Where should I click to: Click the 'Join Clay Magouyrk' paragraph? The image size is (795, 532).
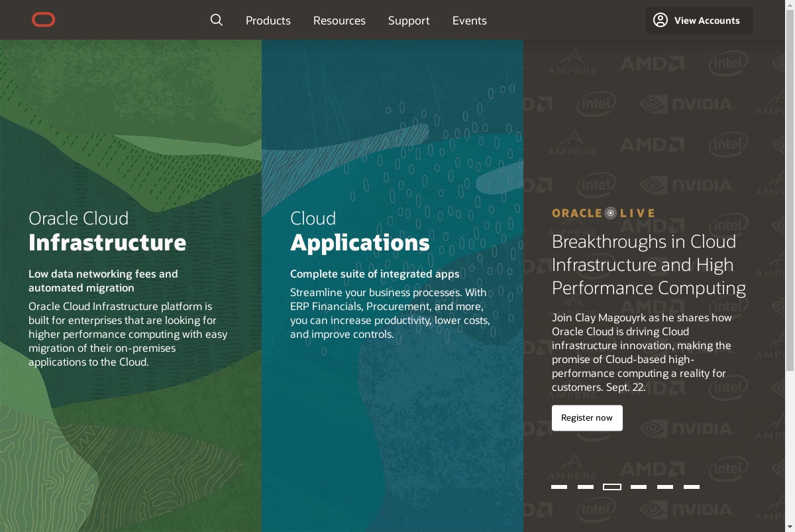pyautogui.click(x=641, y=352)
